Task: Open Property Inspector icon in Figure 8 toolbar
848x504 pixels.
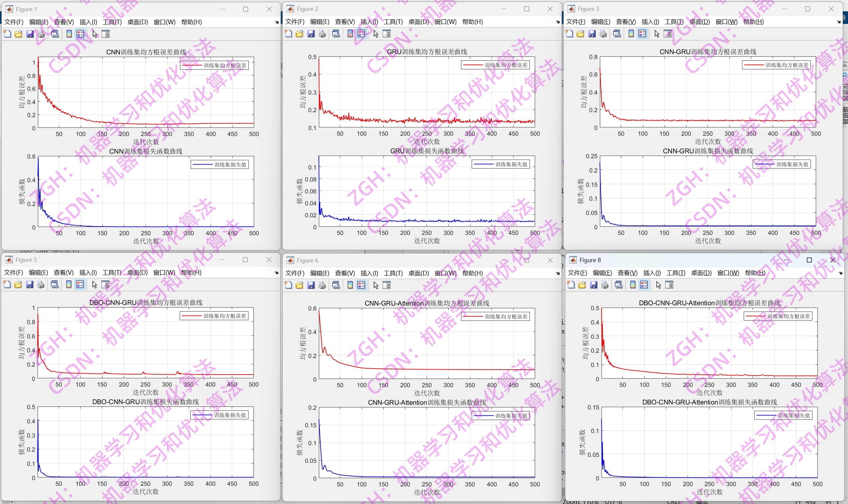Action: click(x=669, y=285)
